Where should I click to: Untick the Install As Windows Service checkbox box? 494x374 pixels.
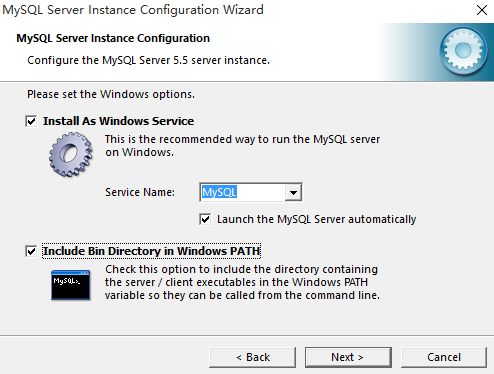point(31,121)
